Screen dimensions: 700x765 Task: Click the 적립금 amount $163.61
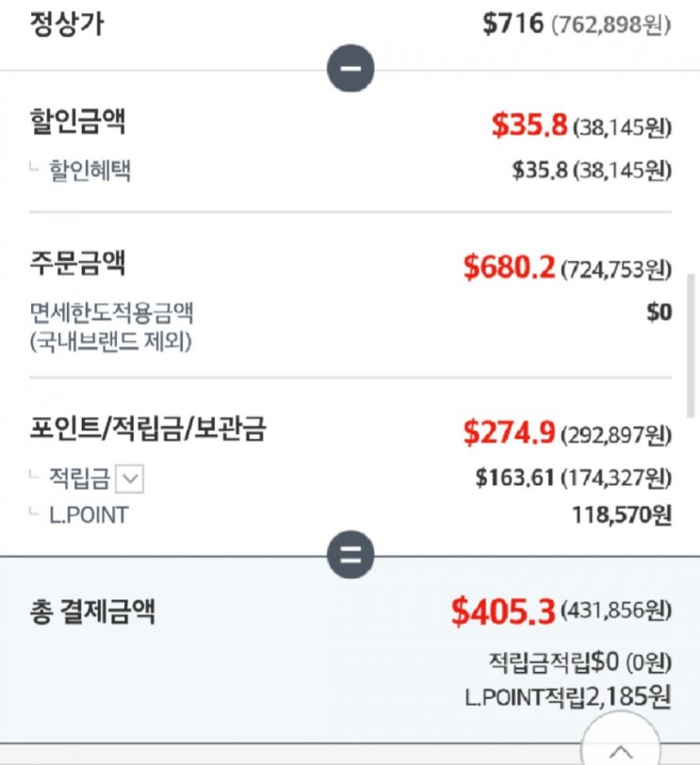[515, 477]
